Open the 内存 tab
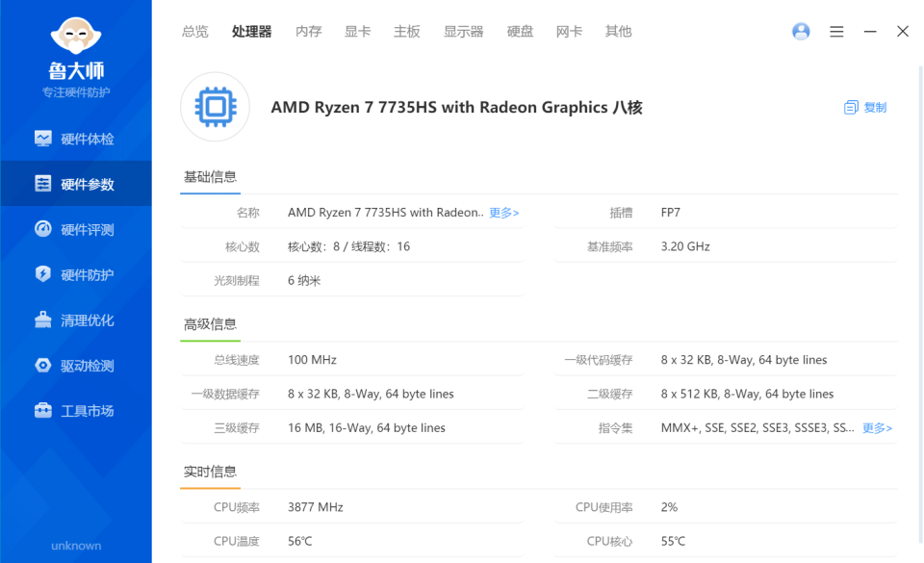This screenshot has width=924, height=563. [309, 31]
